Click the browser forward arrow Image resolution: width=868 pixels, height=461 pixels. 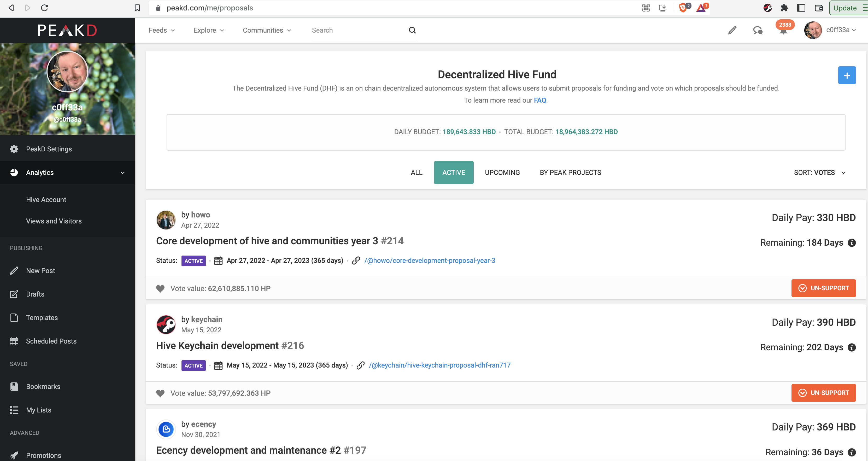tap(28, 8)
